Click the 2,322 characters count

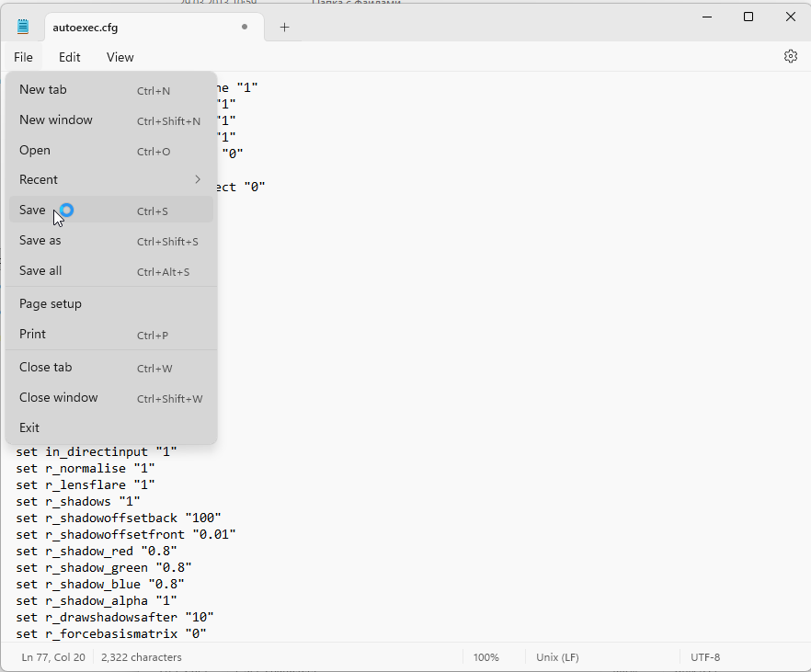[142, 657]
